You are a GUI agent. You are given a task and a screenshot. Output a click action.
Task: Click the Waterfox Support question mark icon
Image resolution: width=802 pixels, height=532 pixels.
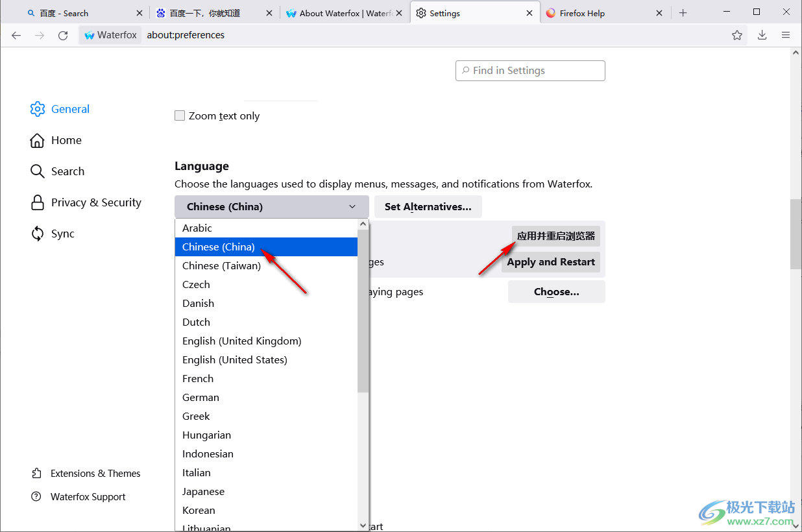[36, 497]
